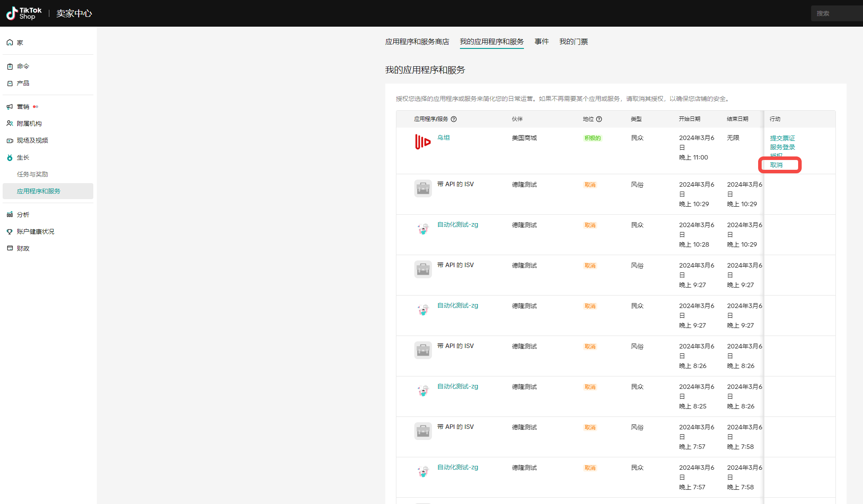
Task: Click the TikTok Shop logo
Action: pyautogui.click(x=24, y=13)
